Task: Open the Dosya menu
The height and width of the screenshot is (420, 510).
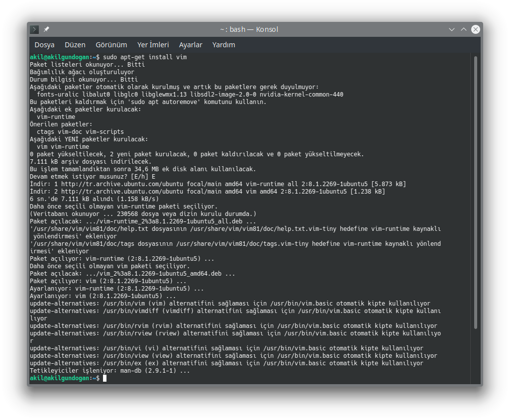Action: [45, 45]
